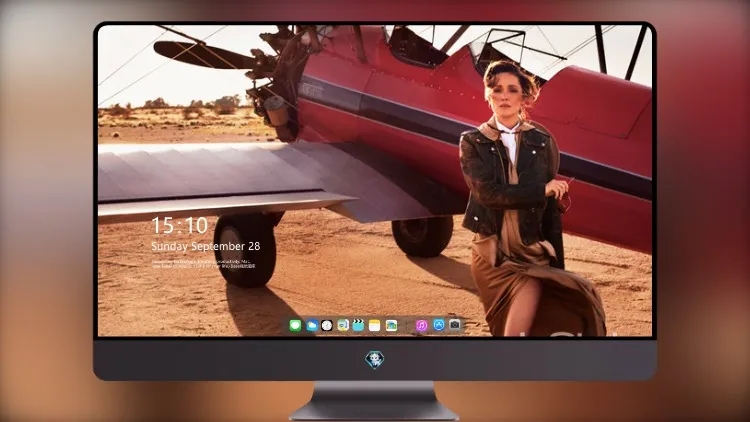The width and height of the screenshot is (750, 422).
Task: Open the Camera app in the dock
Action: tap(455, 325)
